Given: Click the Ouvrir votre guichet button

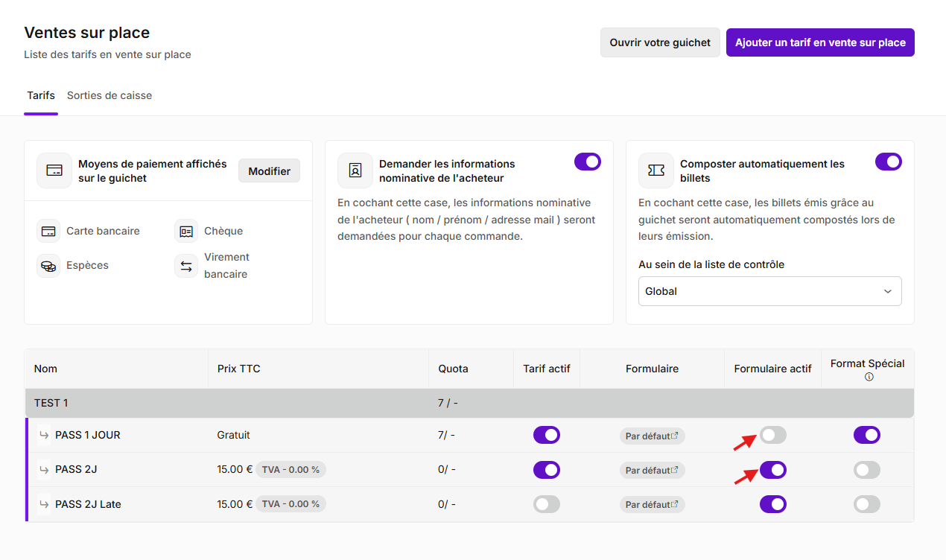Looking at the screenshot, I should [x=660, y=42].
